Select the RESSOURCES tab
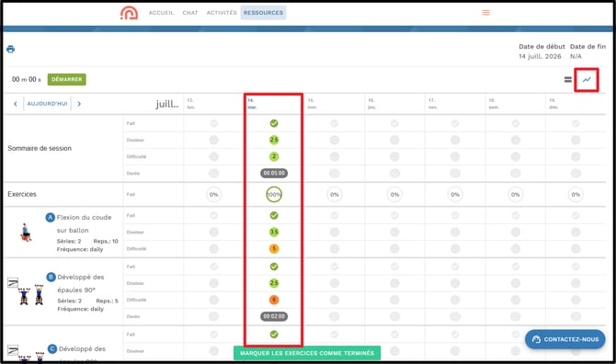 pyautogui.click(x=263, y=13)
